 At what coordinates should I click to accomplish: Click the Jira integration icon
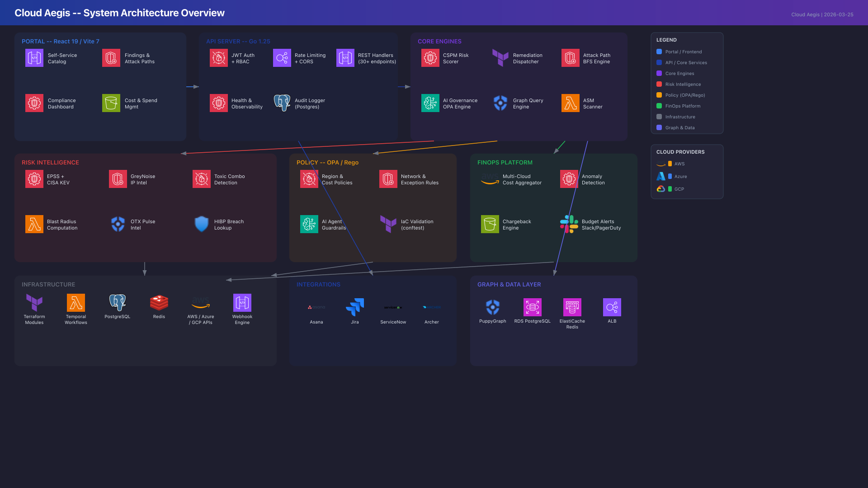(355, 307)
